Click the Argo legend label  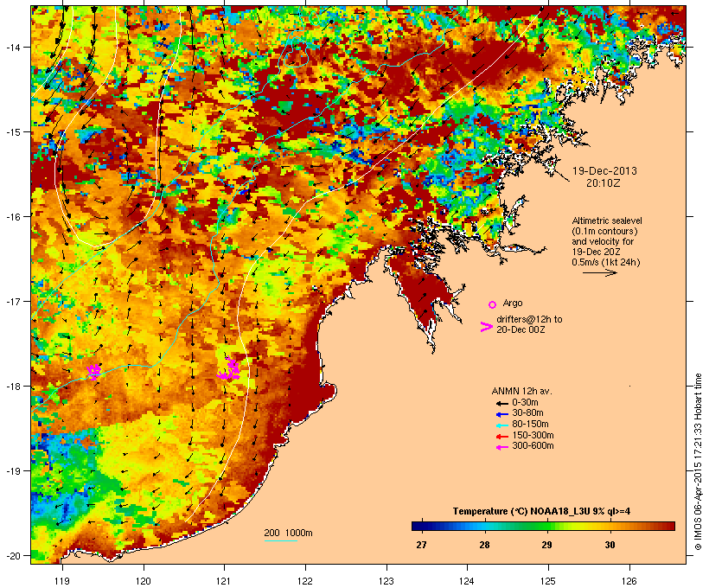coord(513,303)
